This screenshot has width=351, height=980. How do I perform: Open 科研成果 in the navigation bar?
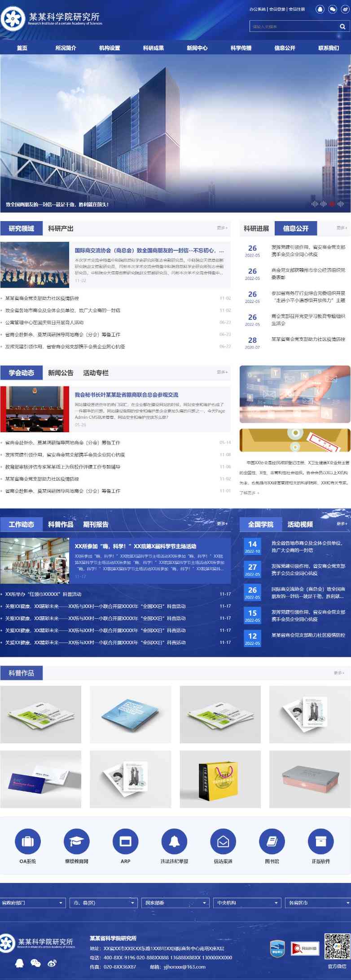coord(154,48)
